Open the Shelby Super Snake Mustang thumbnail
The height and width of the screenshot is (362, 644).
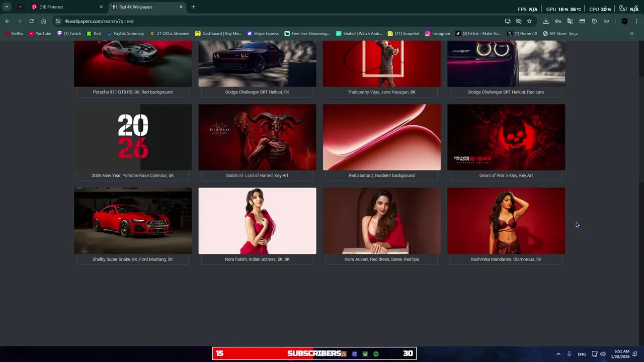(x=133, y=221)
